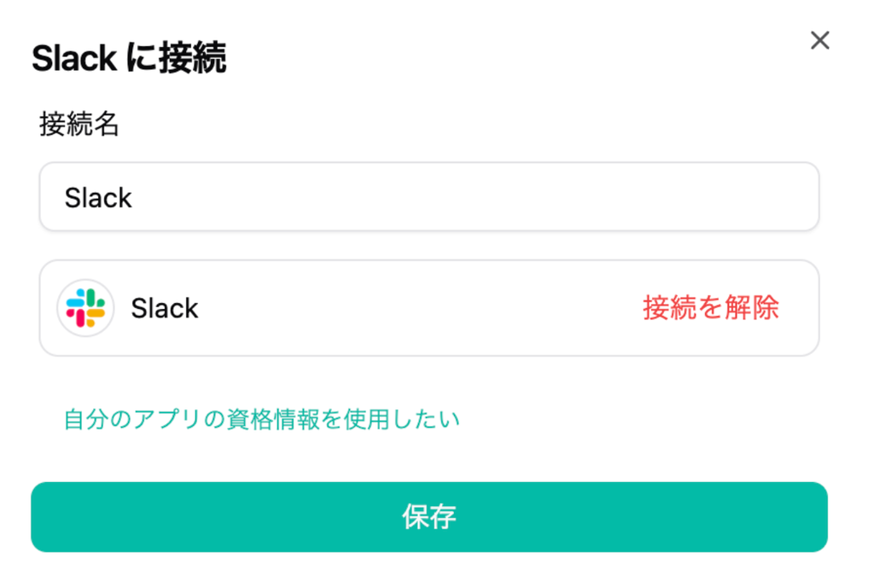Image resolution: width=874 pixels, height=588 pixels.
Task: Click the 接続名 field label
Action: pos(79,125)
